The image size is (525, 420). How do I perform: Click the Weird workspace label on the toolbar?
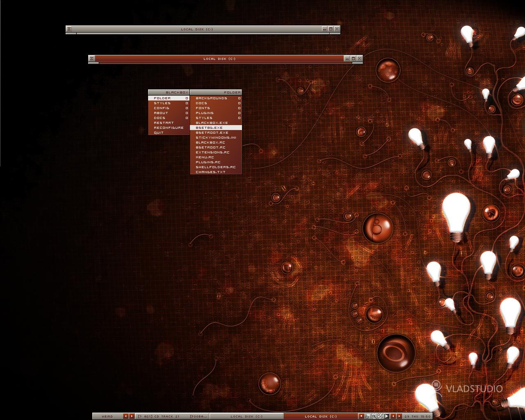[107, 416]
